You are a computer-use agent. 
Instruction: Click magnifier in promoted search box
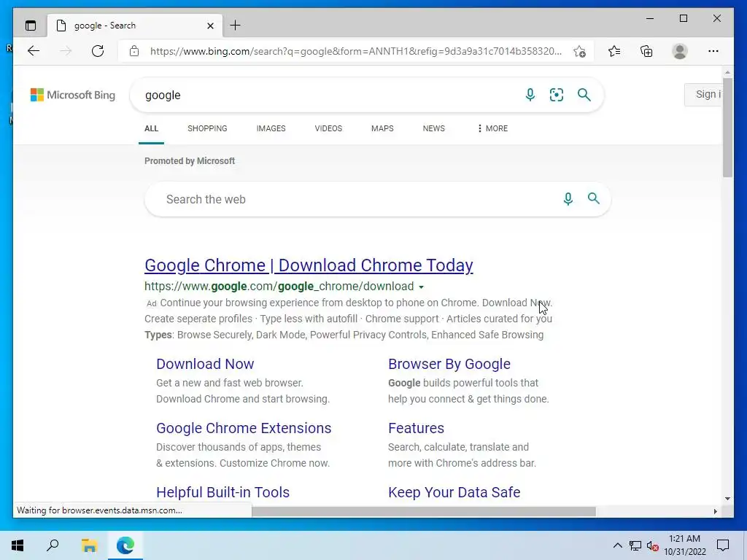[x=594, y=198]
